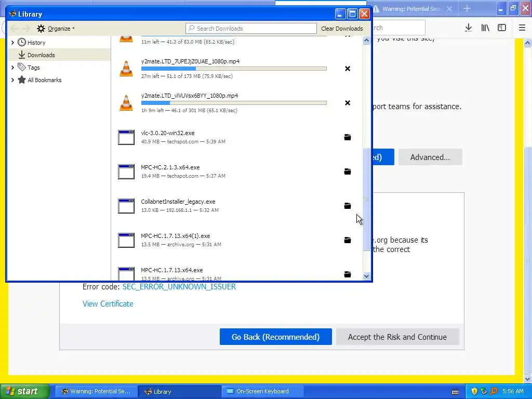Screen dimensions: 532x399
Task: Click progress bar of 7UPEJjZ0UAE download
Action: coord(234,69)
